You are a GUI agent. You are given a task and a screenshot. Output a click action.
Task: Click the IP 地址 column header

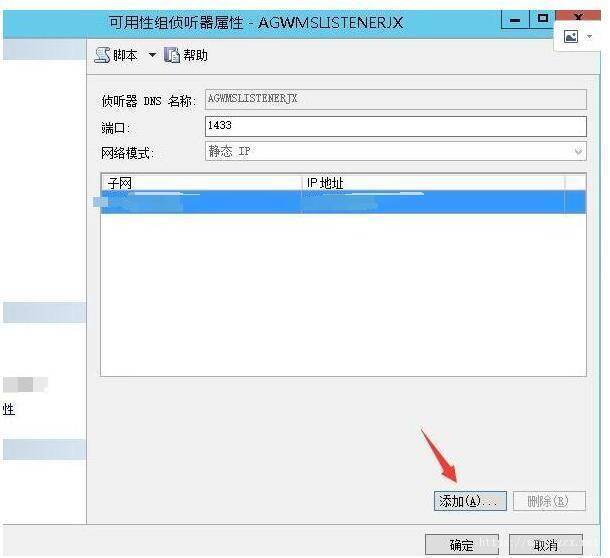click(x=433, y=182)
